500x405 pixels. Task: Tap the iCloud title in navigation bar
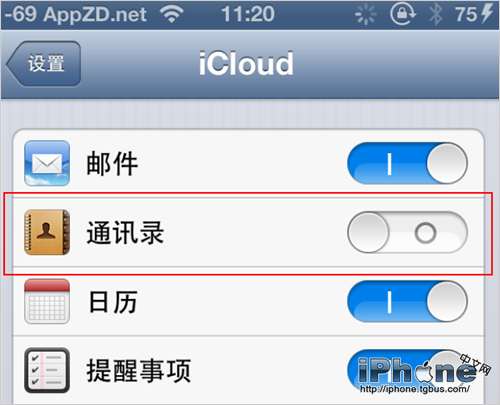click(246, 63)
